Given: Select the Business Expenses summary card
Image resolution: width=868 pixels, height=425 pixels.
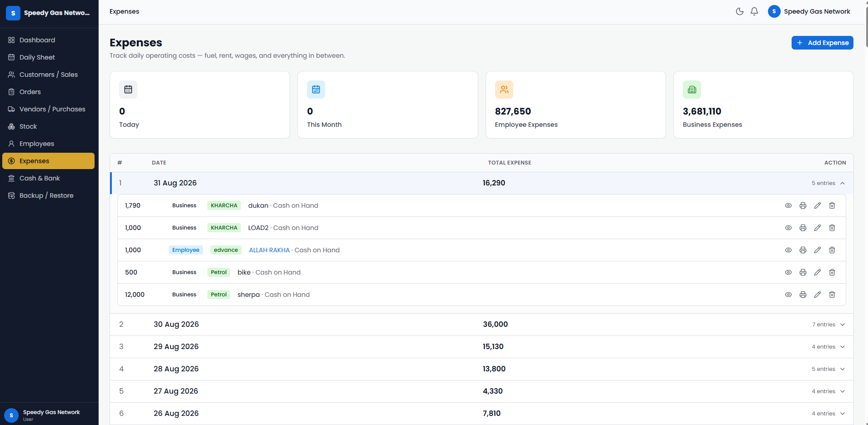Looking at the screenshot, I should [x=763, y=105].
